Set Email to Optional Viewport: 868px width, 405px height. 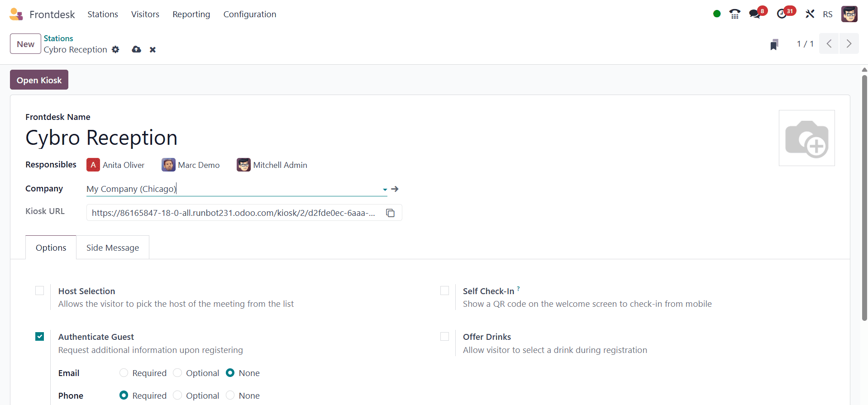pyautogui.click(x=177, y=373)
